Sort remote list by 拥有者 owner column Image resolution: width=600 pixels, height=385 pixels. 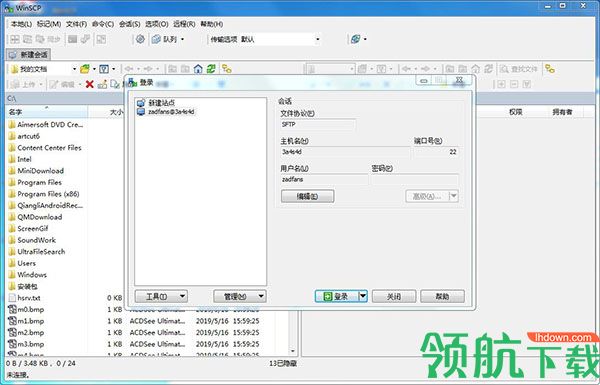pos(562,112)
